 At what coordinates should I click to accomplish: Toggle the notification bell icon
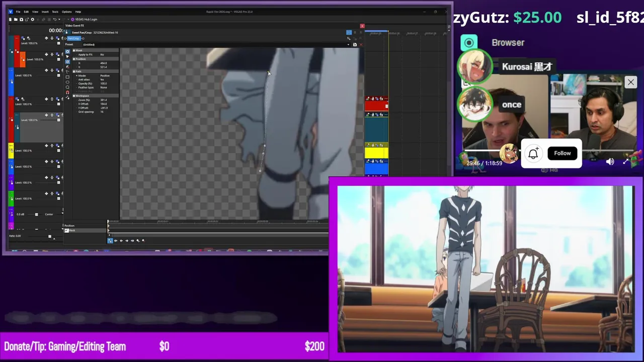533,153
